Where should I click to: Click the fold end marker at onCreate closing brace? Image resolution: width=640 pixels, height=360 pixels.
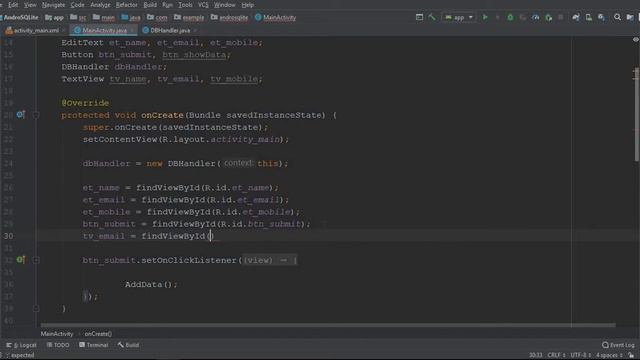click(x=36, y=309)
